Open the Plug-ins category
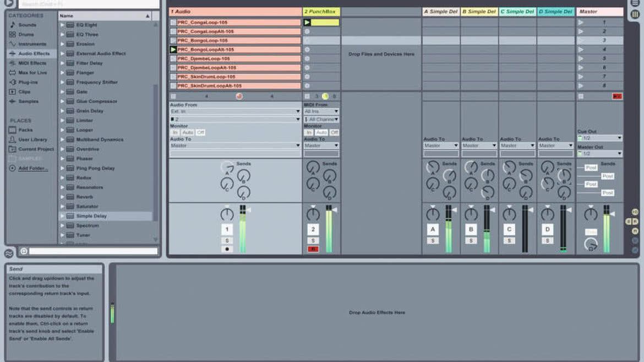The width and height of the screenshot is (644, 362). (x=28, y=82)
